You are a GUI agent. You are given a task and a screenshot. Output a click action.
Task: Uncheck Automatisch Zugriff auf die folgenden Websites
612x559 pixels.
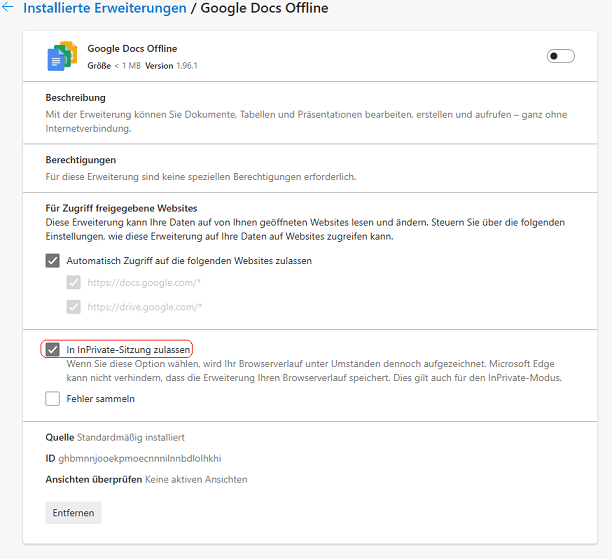(x=52, y=261)
